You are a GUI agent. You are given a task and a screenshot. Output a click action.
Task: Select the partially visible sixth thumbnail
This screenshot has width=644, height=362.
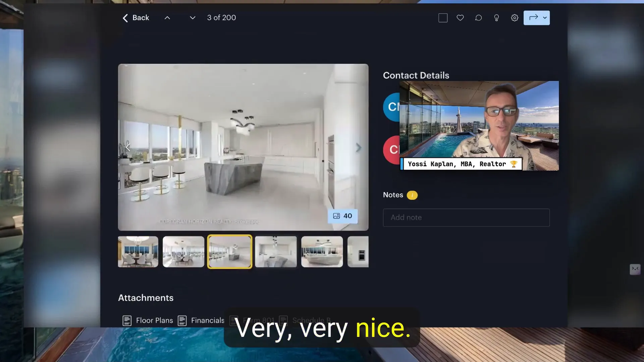(358, 252)
